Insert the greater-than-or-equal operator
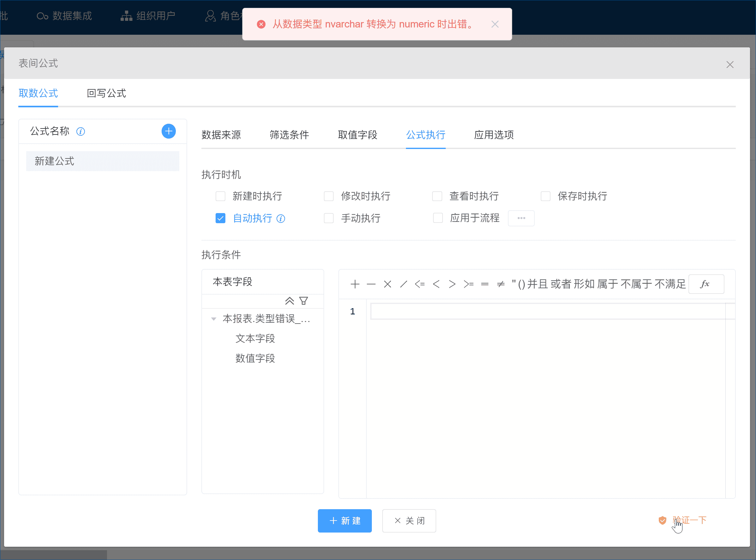 (468, 284)
